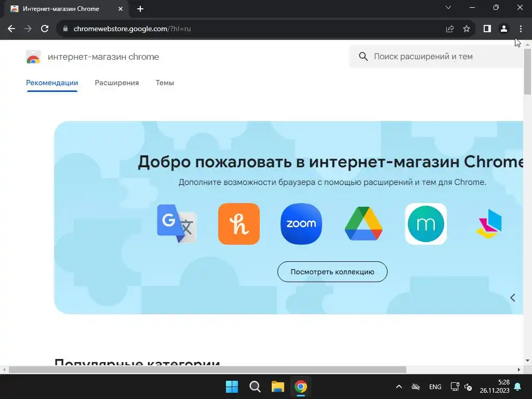Share this page icon in address bar
This screenshot has height=399, width=532.
tap(450, 29)
